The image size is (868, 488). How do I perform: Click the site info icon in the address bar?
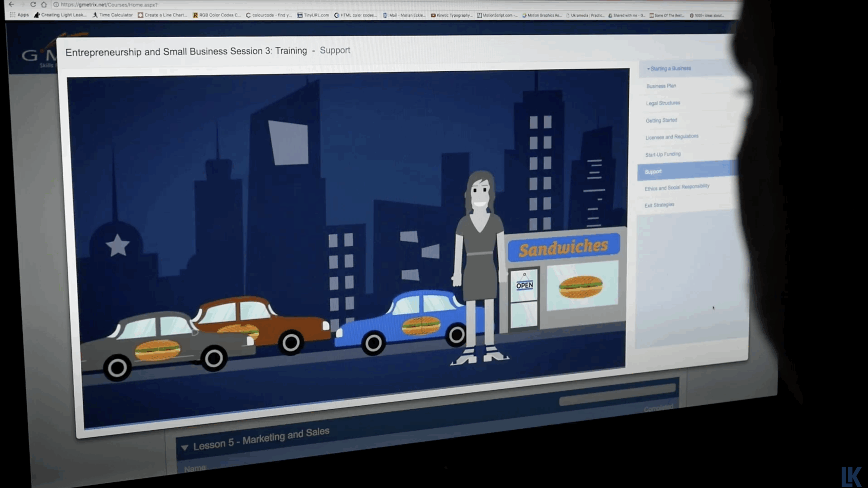pos(56,5)
